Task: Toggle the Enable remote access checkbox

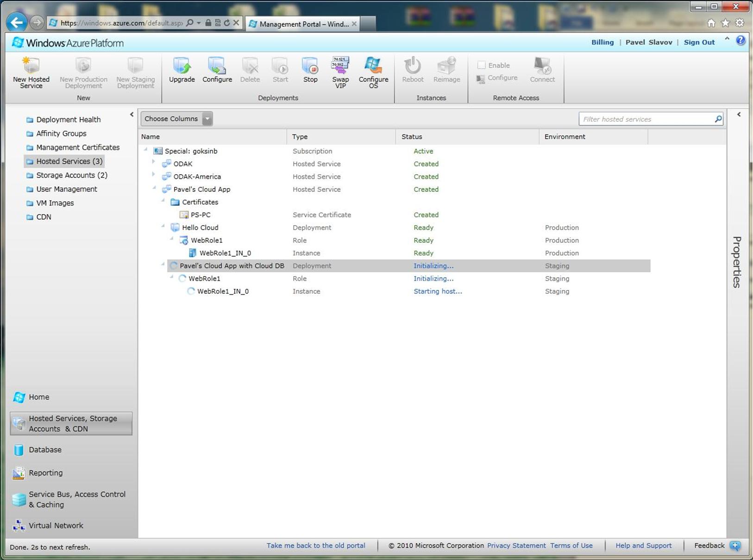Action: (482, 65)
